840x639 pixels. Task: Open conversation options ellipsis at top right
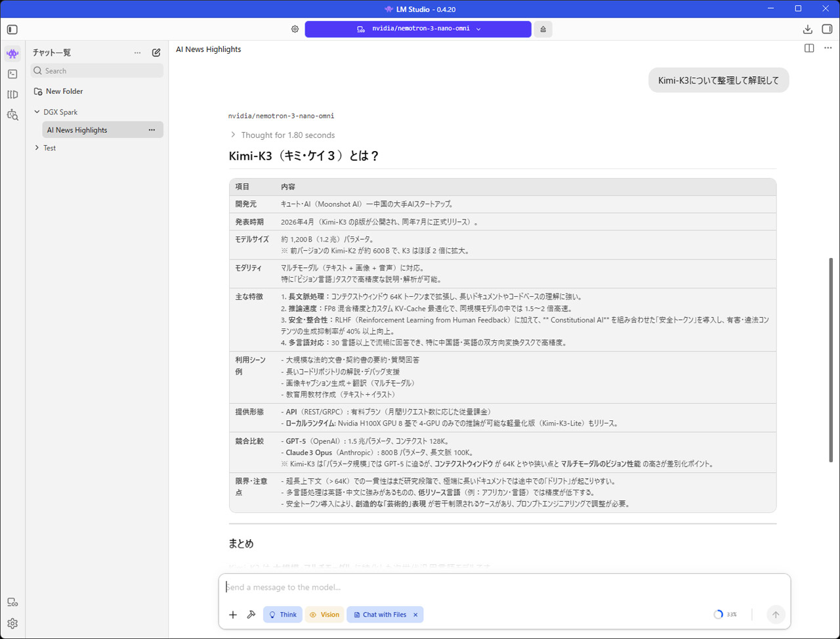[x=828, y=49]
